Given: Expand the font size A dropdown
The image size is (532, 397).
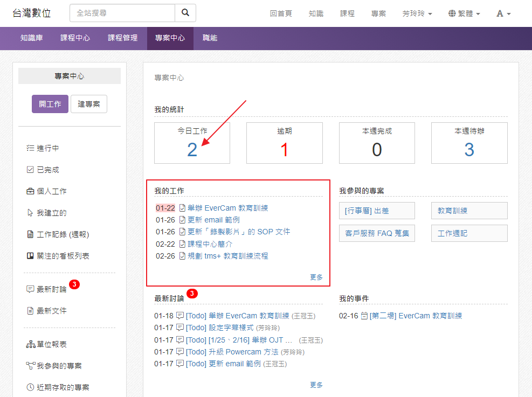Looking at the screenshot, I should [x=503, y=13].
